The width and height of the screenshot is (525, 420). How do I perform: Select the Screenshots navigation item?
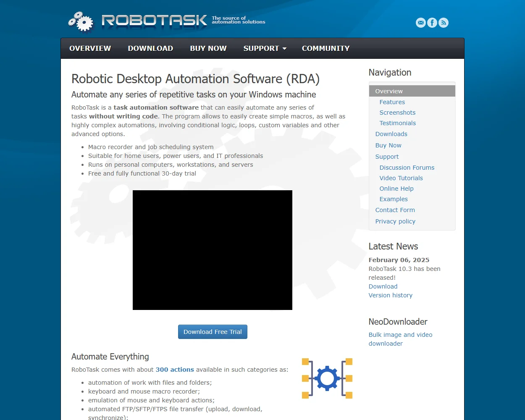click(x=397, y=112)
